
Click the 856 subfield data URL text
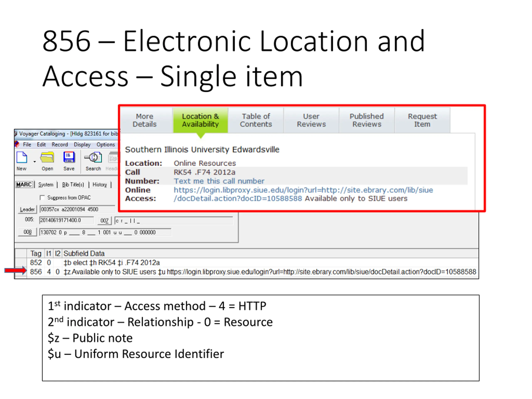pos(321,272)
